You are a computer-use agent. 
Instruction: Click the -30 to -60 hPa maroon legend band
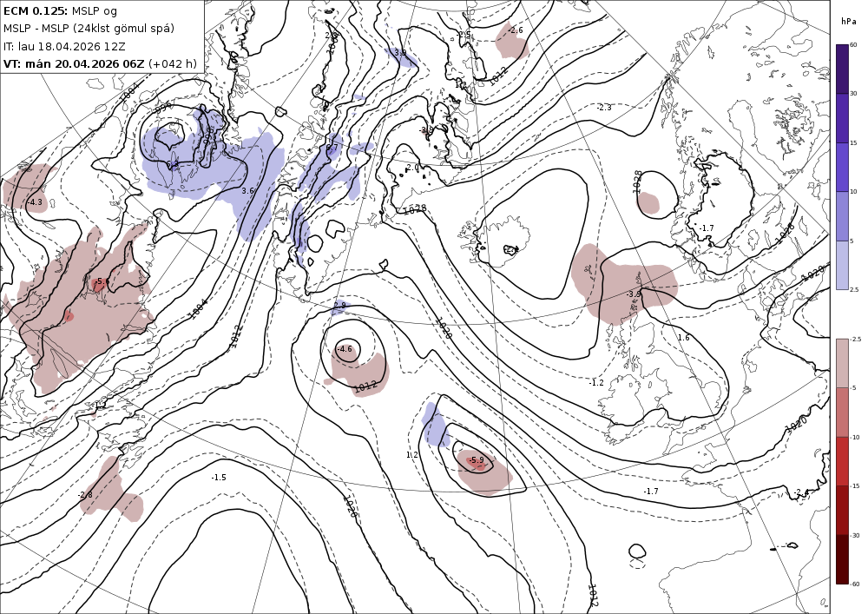842,559
